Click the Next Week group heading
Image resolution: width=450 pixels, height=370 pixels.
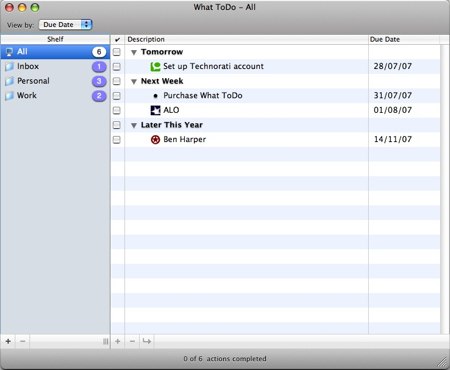point(162,81)
